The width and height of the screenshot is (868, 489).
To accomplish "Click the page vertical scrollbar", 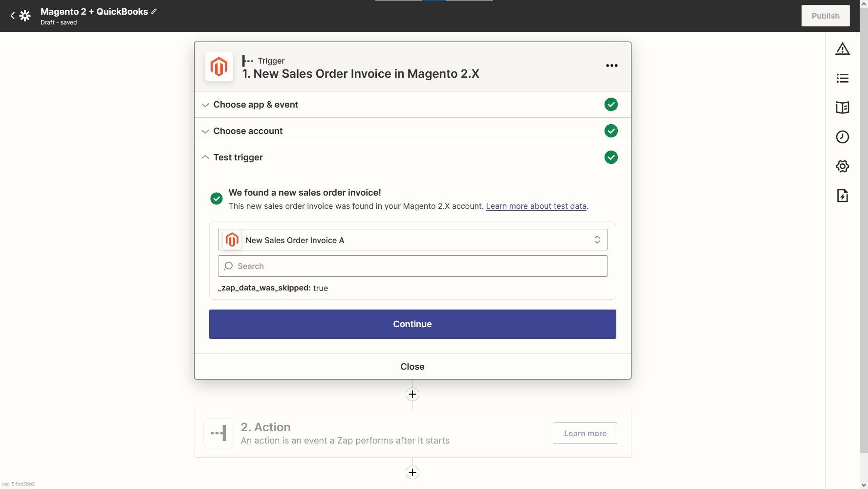I will tap(864, 230).
